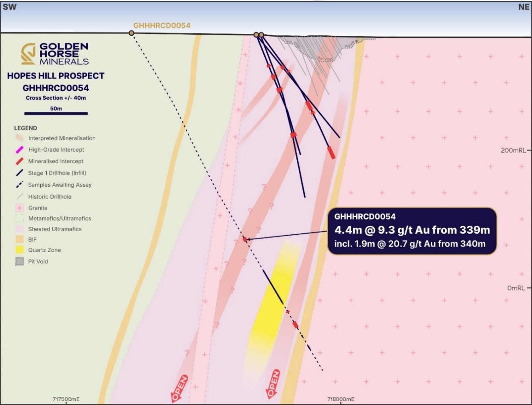Click the Stage 1 Drillhole (Infill) legend text
The width and height of the screenshot is (532, 405).
pos(57,173)
